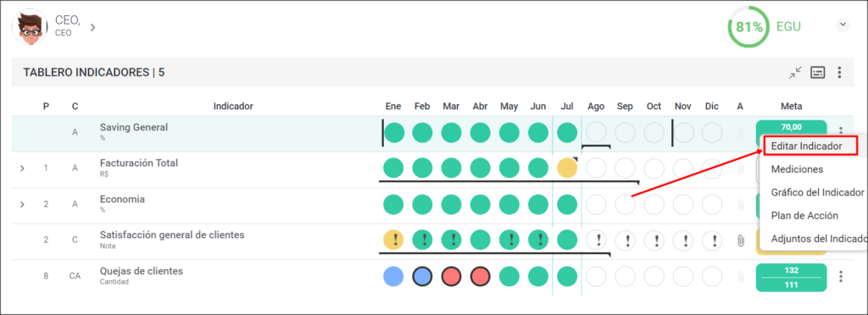Choose Plan de Acción menu entry
The image size is (868, 315).
click(804, 216)
